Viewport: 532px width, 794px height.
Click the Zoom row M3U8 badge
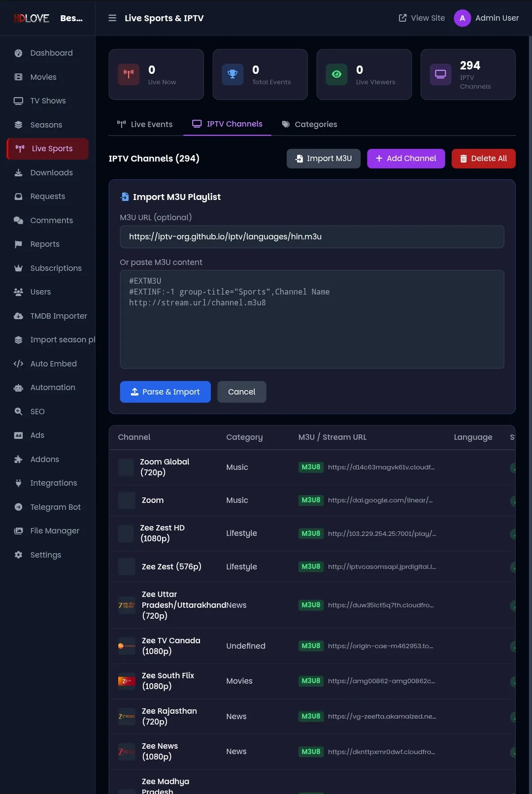pos(311,500)
